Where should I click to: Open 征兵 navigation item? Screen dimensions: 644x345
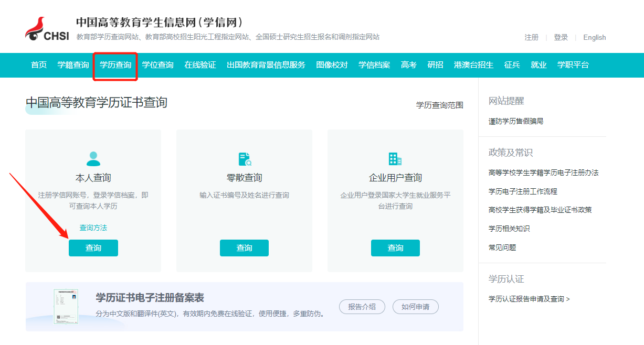pyautogui.click(x=512, y=65)
